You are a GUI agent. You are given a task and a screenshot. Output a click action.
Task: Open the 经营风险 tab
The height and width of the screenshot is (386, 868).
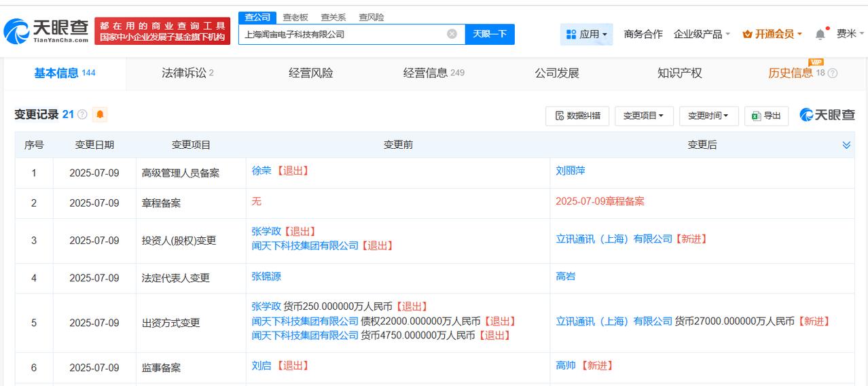[310, 73]
